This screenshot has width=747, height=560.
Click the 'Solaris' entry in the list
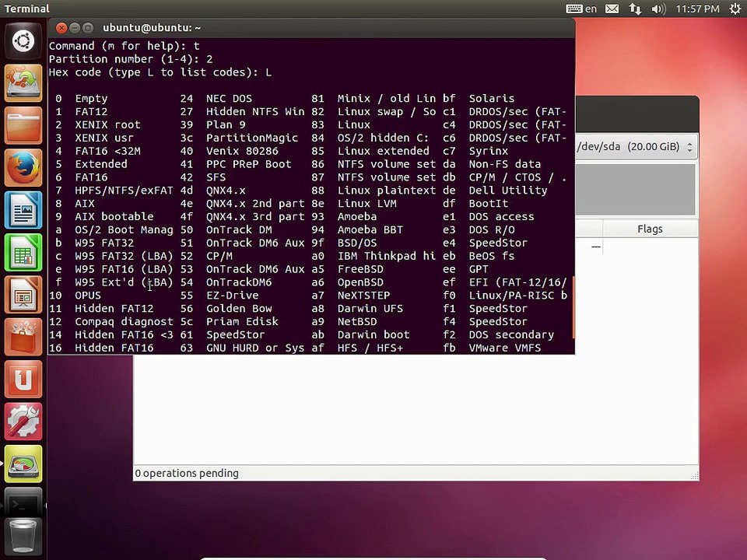tap(492, 99)
